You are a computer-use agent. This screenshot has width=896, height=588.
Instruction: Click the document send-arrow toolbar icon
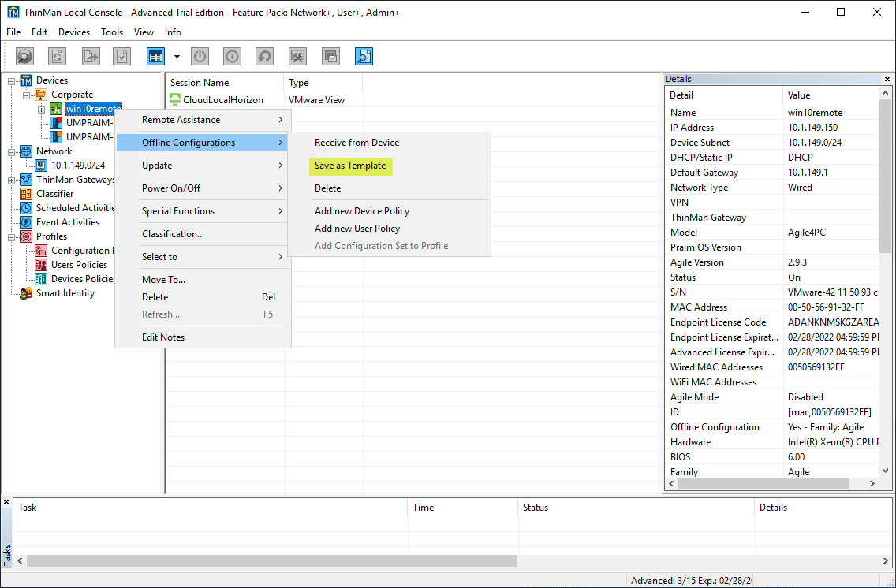[x=90, y=57]
